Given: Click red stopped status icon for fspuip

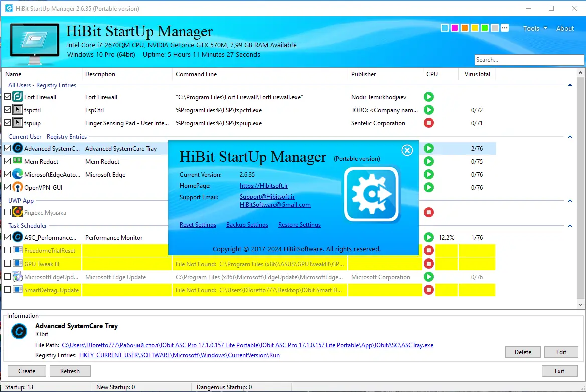Looking at the screenshot, I should point(429,123).
